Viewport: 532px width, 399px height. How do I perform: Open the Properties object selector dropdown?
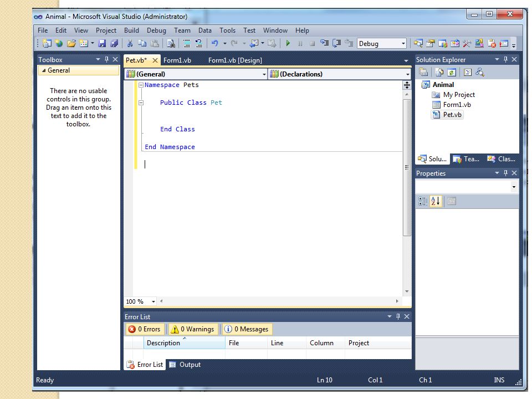click(514, 187)
